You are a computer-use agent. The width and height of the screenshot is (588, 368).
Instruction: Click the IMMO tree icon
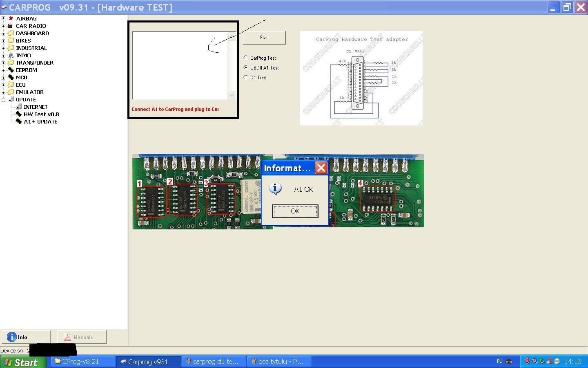(x=11, y=55)
